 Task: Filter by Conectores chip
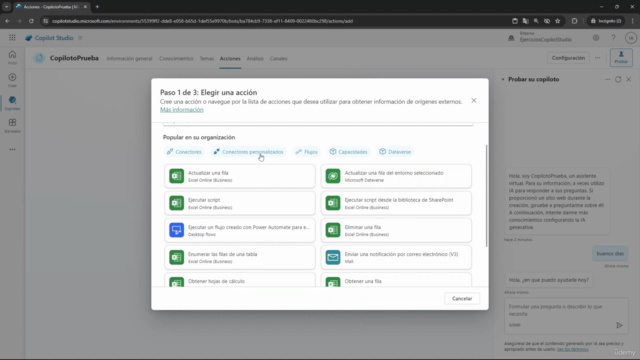(x=184, y=152)
